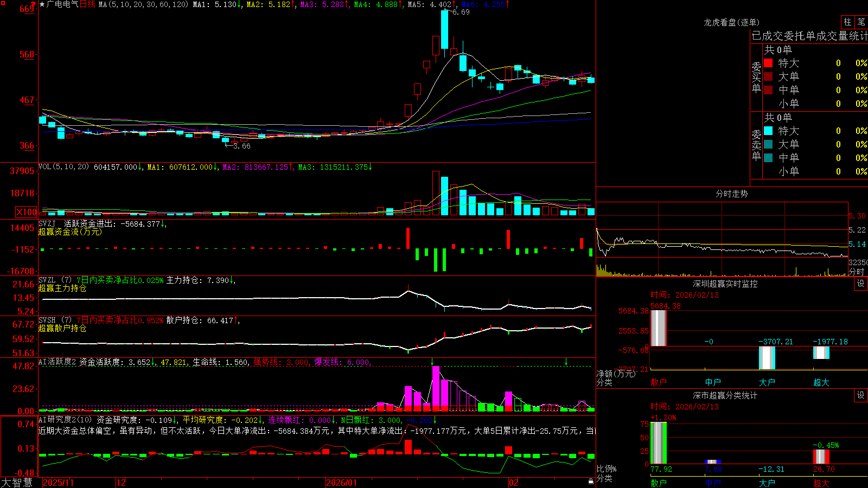Viewport: 868px width, 488px height.
Task: Click the 深市超赢分类统计 panel heading
Action: [x=725, y=395]
